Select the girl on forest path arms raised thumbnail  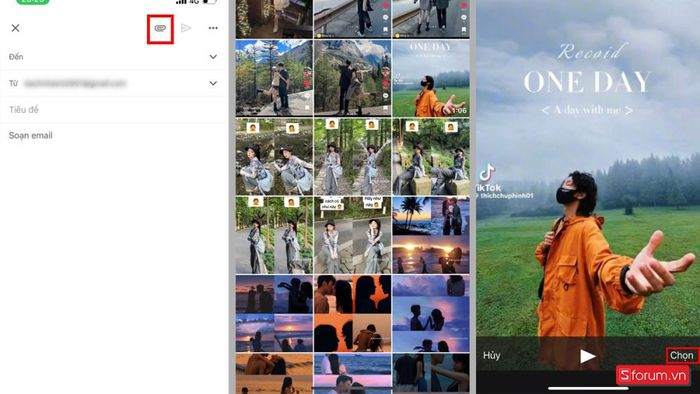(352, 157)
